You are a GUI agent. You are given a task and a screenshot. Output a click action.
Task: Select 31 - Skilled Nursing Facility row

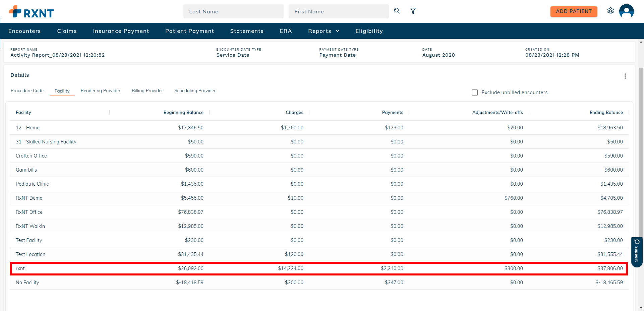tap(319, 142)
